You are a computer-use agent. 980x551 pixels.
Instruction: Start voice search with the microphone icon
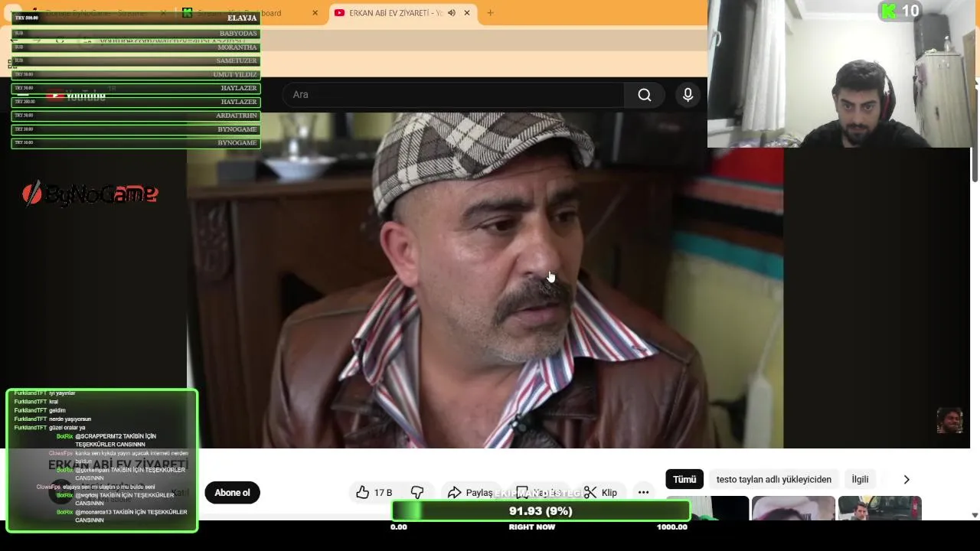point(688,95)
